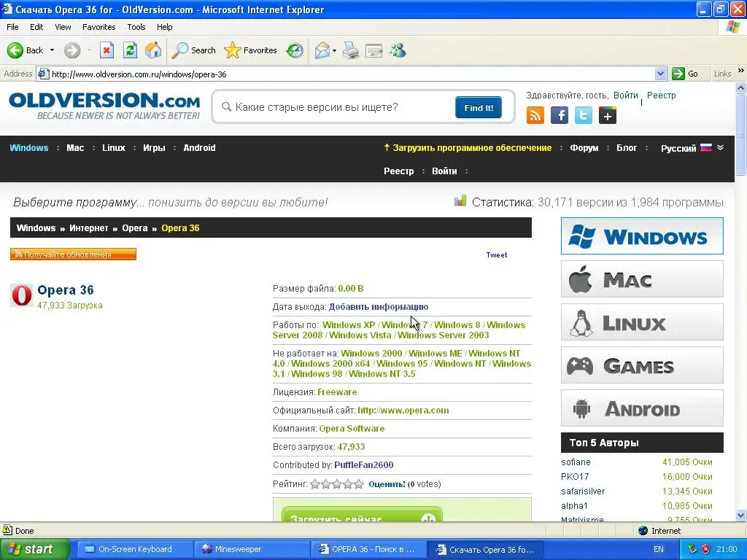Click the Mac platform sidebar button
The width and height of the screenshot is (747, 560).
click(642, 279)
